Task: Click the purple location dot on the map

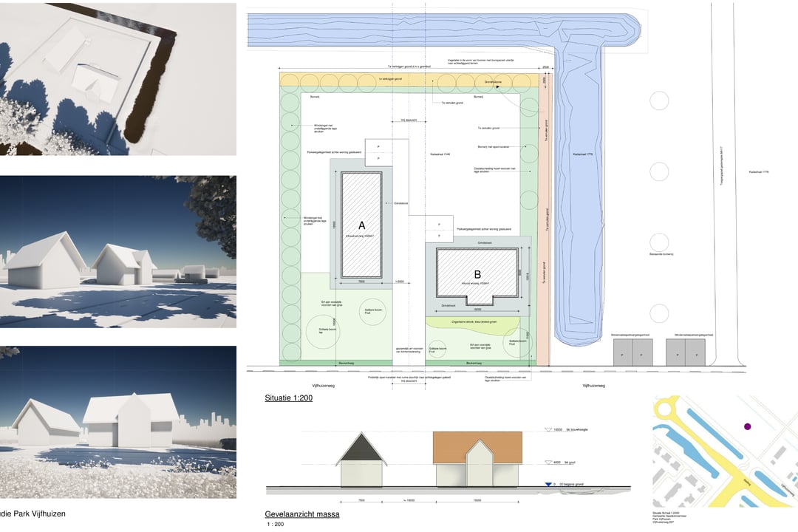Action: (x=748, y=426)
